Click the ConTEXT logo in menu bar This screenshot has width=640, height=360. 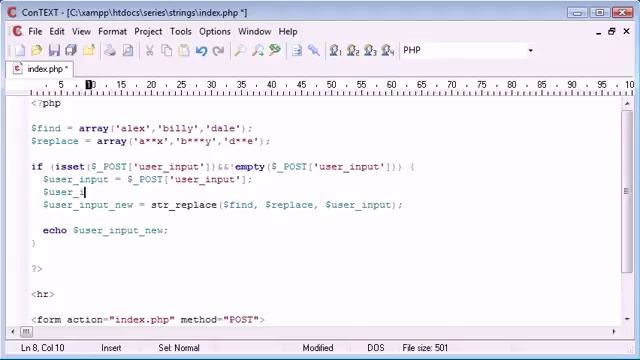click(x=17, y=31)
